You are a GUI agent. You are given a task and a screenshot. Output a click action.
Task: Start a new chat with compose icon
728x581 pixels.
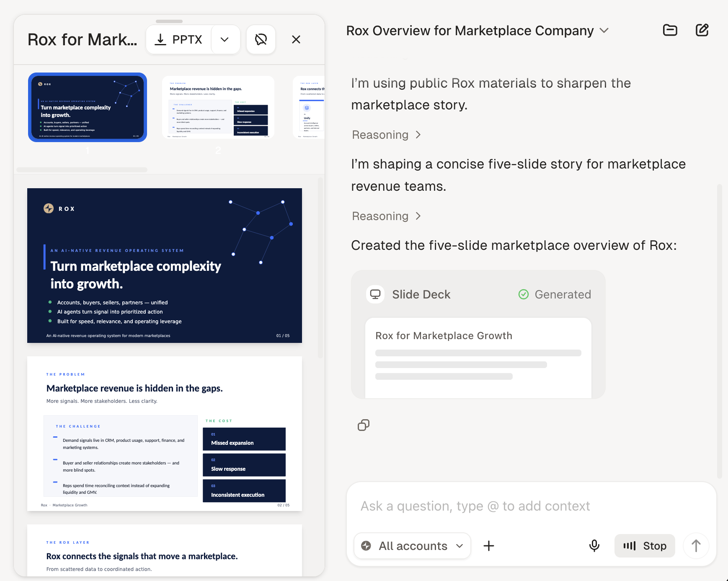pyautogui.click(x=702, y=30)
